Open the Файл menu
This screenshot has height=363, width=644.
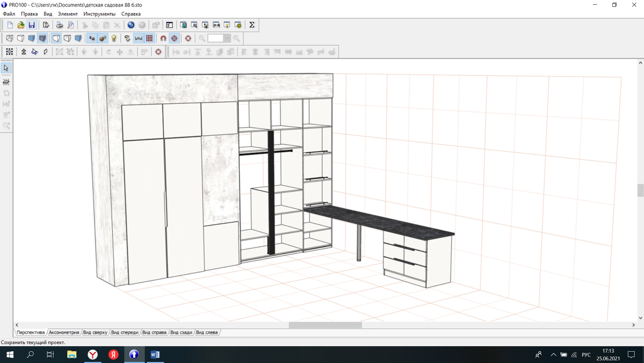click(9, 14)
